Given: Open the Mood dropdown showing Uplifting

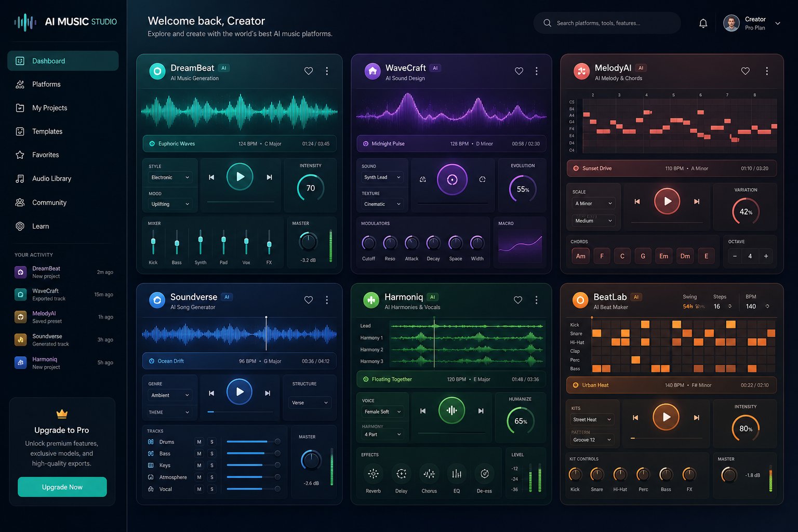Looking at the screenshot, I should coord(170,204).
